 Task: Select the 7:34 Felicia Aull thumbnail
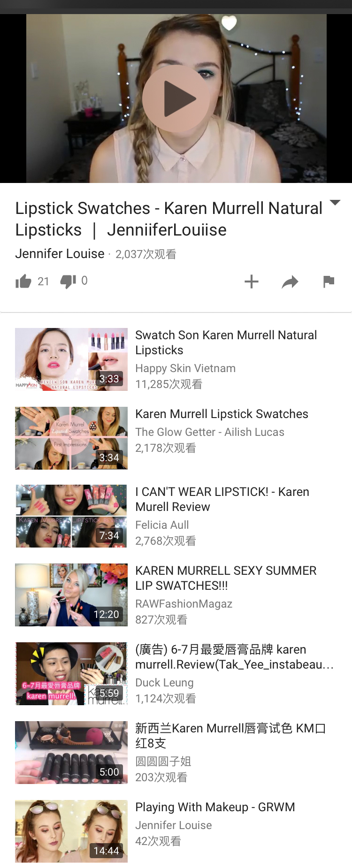[71, 516]
